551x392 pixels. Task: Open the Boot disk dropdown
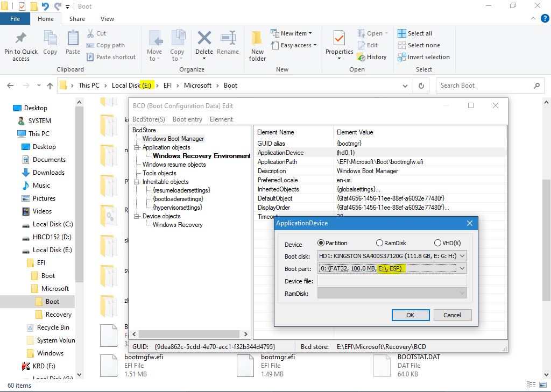(461, 256)
